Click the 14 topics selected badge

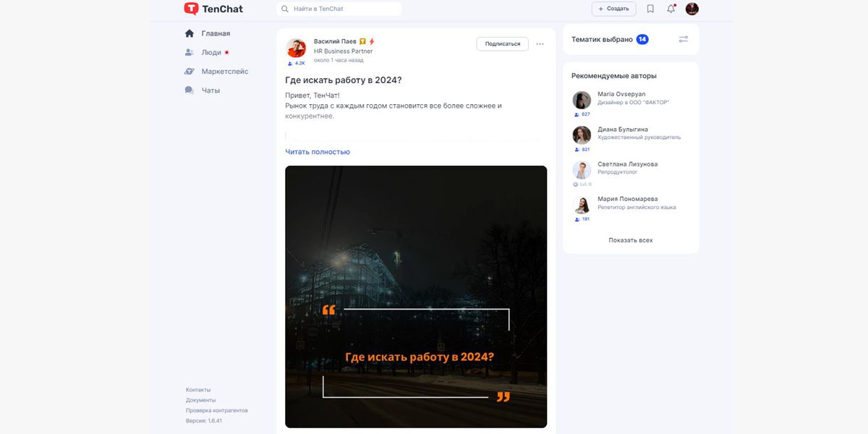click(x=642, y=39)
